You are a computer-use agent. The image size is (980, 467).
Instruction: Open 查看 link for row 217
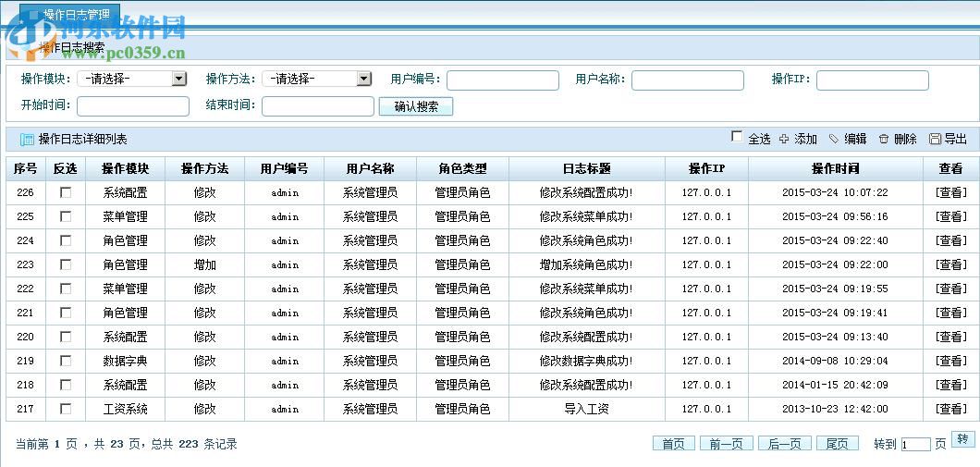pyautogui.click(x=950, y=409)
